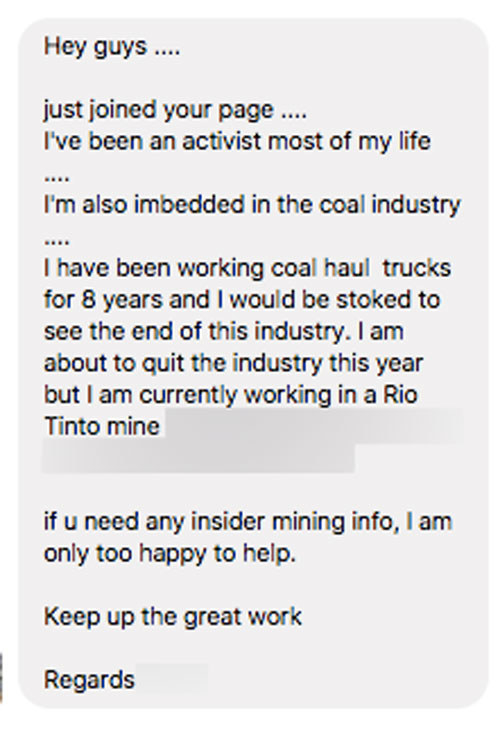Click the "activist most of my life" line
Image resolution: width=500 pixels, height=729 pixels.
(237, 142)
